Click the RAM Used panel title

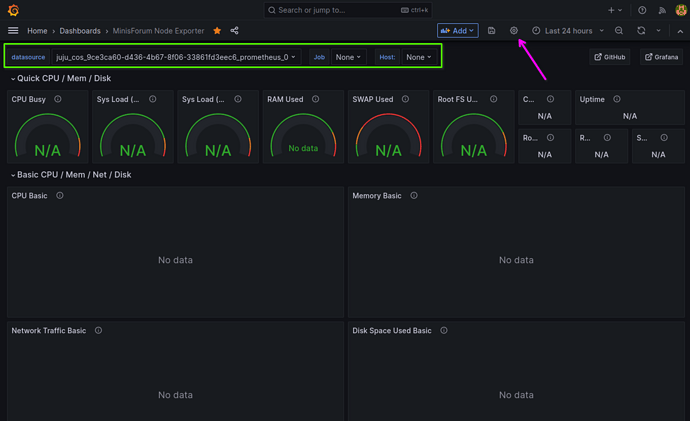coord(285,99)
